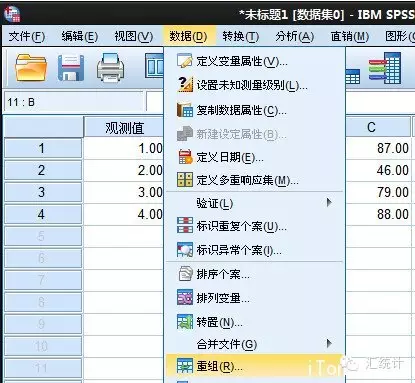
Task: Select 转置(N)... menu entry
Action: [255, 322]
